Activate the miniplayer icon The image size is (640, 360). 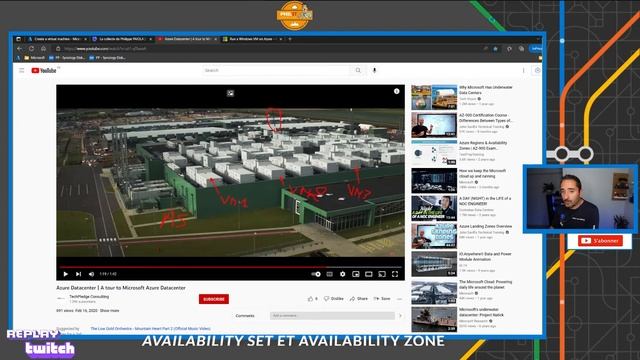(356, 274)
